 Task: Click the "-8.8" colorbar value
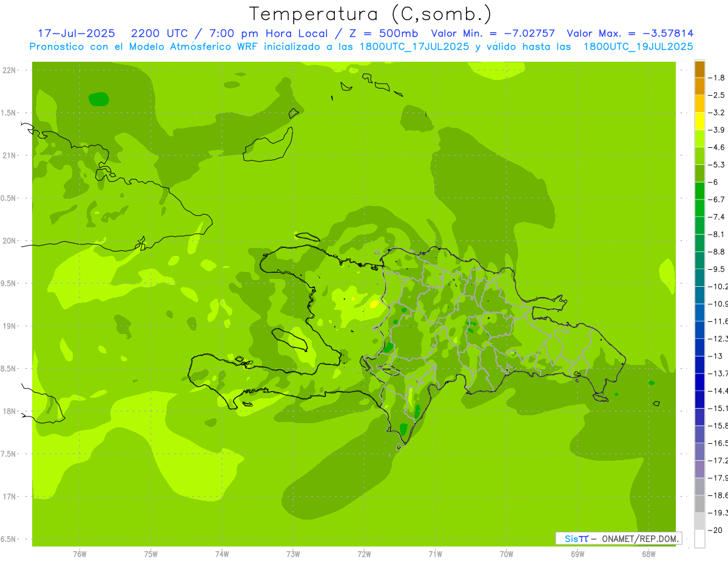tap(716, 252)
